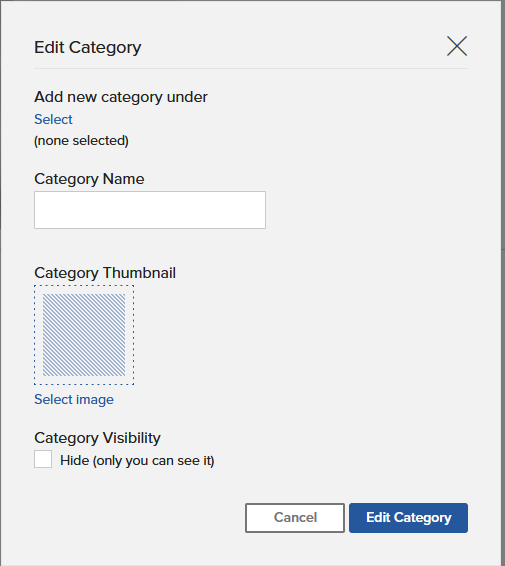Dismiss the dialog using the Cancel button
This screenshot has height=566, width=505.
pyautogui.click(x=295, y=518)
